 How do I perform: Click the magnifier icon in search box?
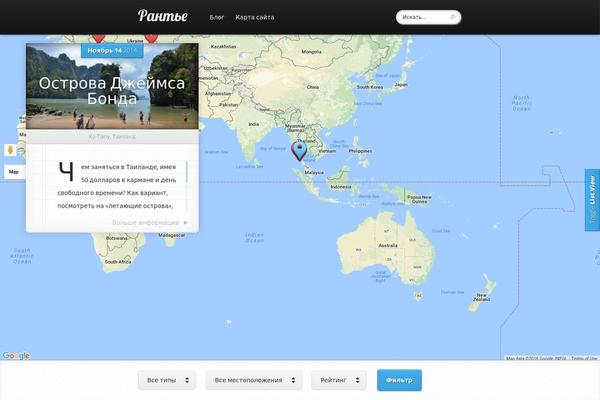(x=453, y=17)
